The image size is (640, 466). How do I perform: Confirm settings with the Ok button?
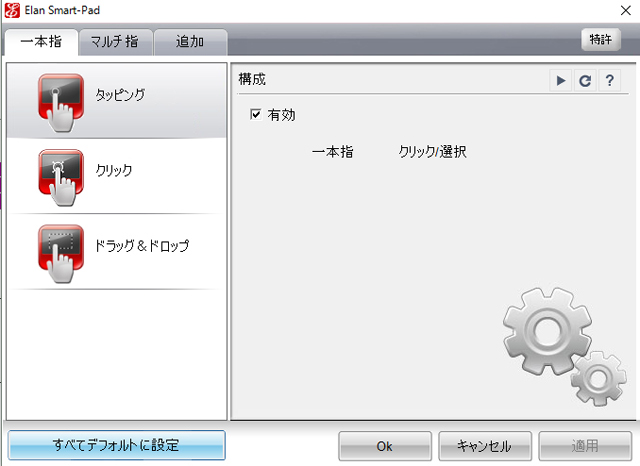point(384,445)
